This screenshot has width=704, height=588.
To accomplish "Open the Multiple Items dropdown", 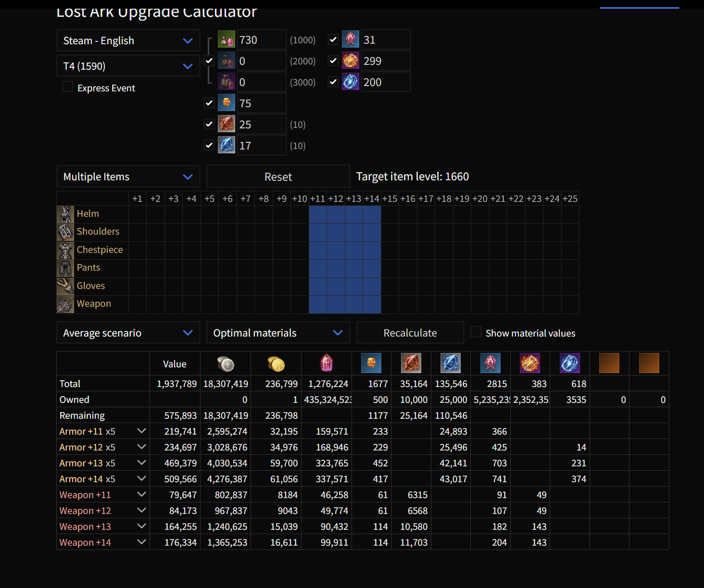I will click(128, 176).
